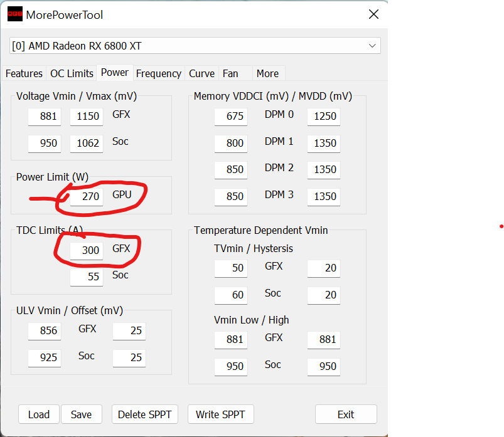
Task: Click the 'Voltage Vmin / Vmax (mV)' label
Action: pos(77,97)
